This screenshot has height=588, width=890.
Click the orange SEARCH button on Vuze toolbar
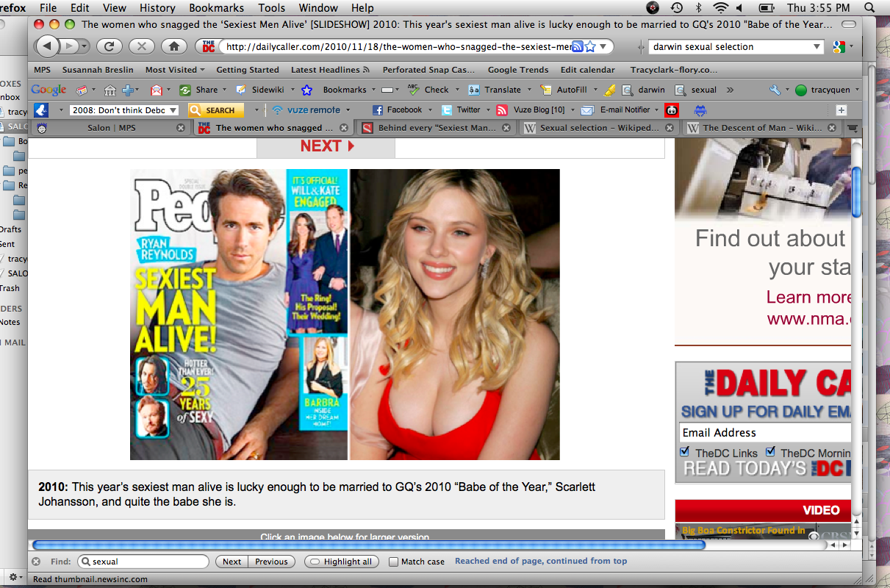coord(215,110)
